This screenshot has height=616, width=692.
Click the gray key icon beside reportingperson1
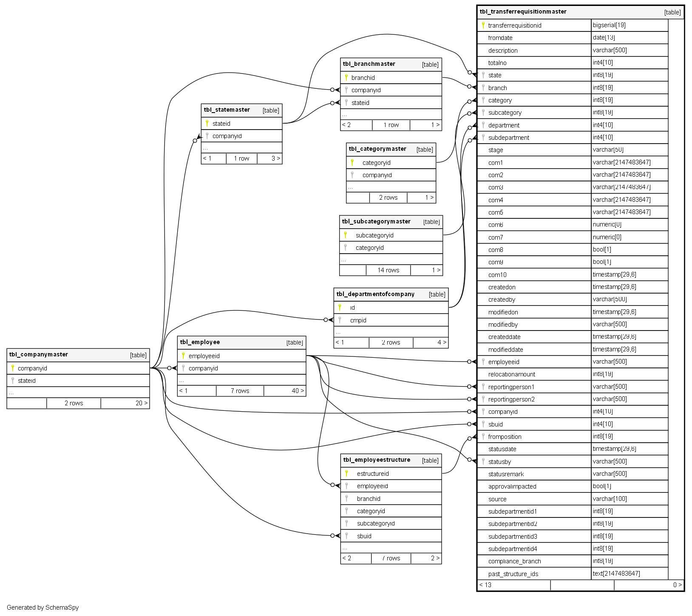pos(483,387)
